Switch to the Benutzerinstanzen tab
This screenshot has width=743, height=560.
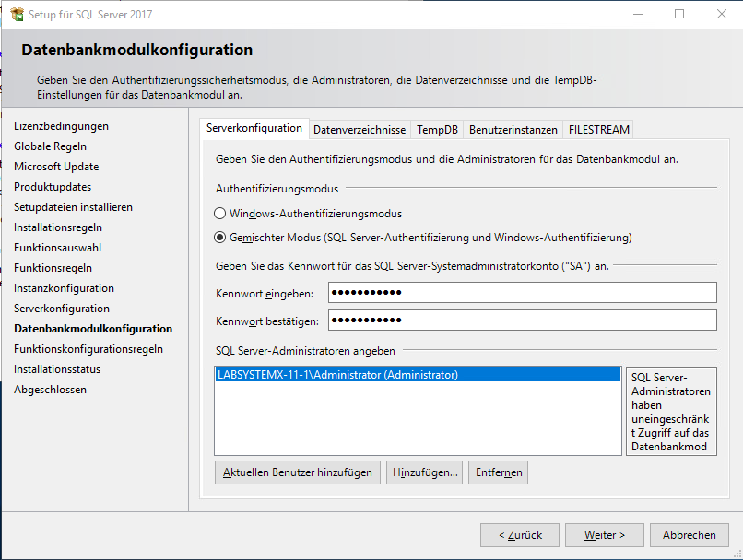[x=513, y=130]
